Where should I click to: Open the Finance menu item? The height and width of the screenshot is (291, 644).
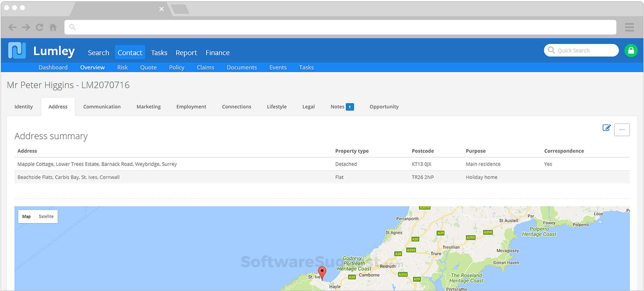click(217, 52)
